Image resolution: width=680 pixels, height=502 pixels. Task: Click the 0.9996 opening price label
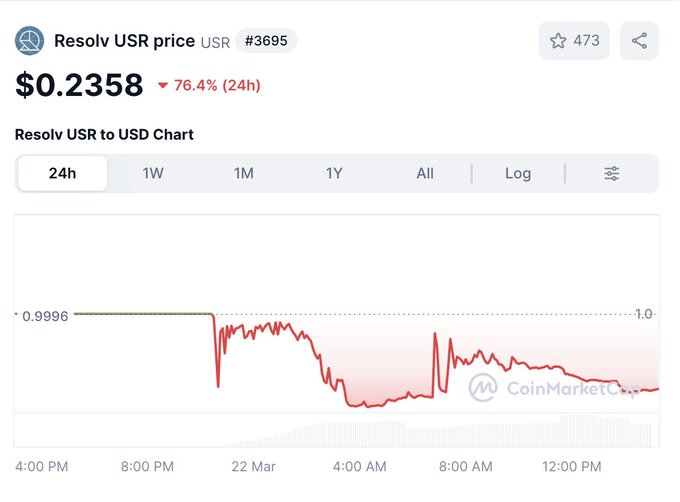[46, 315]
